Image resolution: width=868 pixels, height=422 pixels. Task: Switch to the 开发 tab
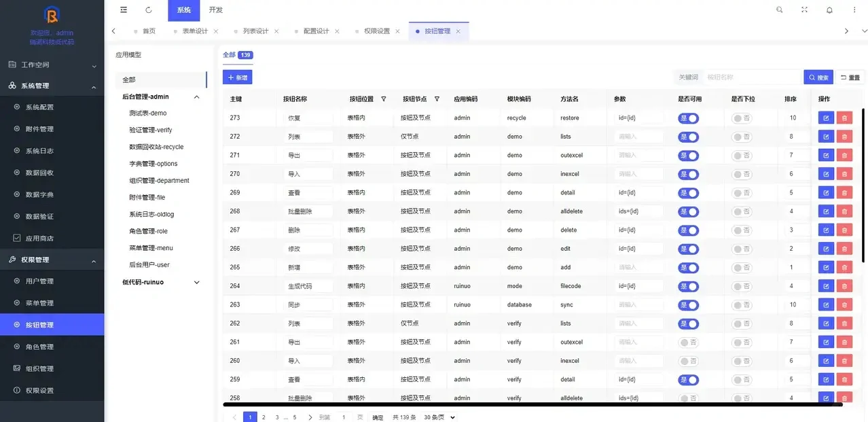[x=215, y=10]
